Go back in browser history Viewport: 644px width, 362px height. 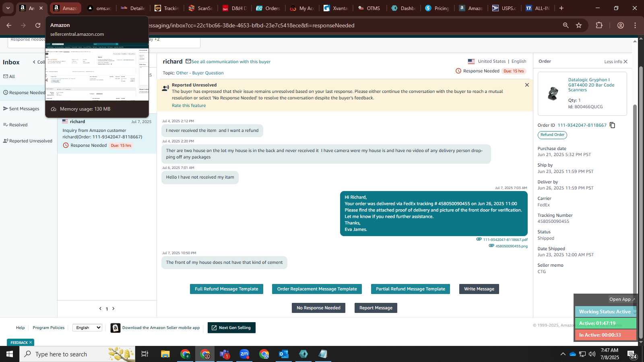9,25
